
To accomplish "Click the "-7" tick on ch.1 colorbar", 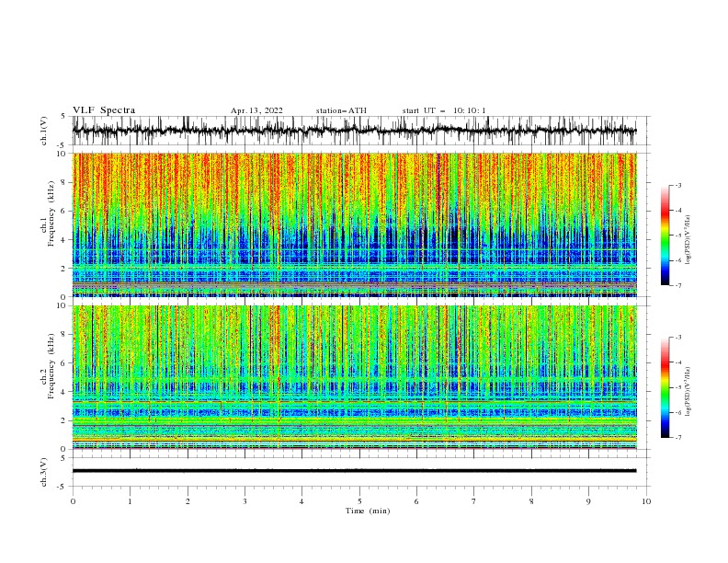I will tap(677, 285).
